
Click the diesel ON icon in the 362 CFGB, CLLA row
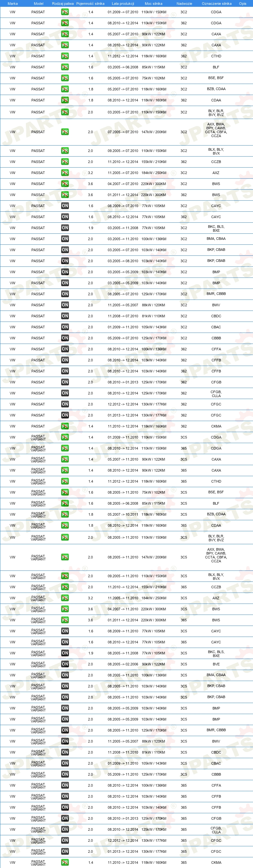point(65,393)
